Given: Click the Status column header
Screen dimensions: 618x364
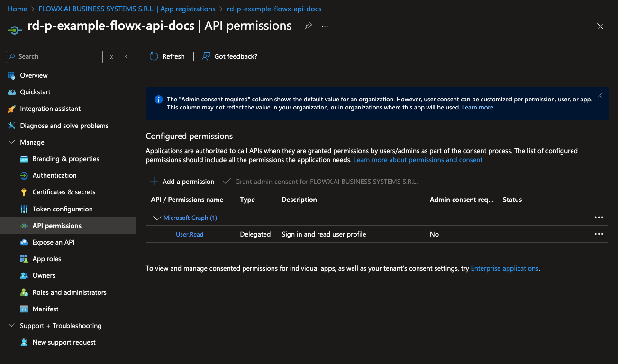Looking at the screenshot, I should tap(512, 200).
